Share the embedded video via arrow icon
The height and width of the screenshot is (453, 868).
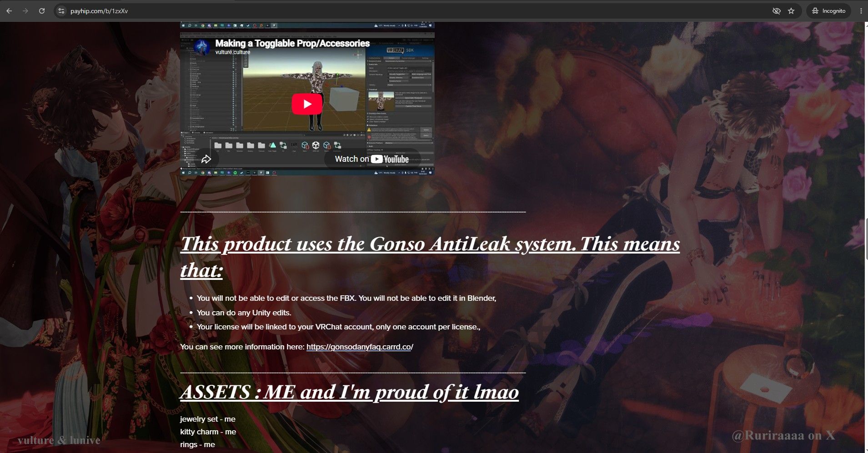206,159
